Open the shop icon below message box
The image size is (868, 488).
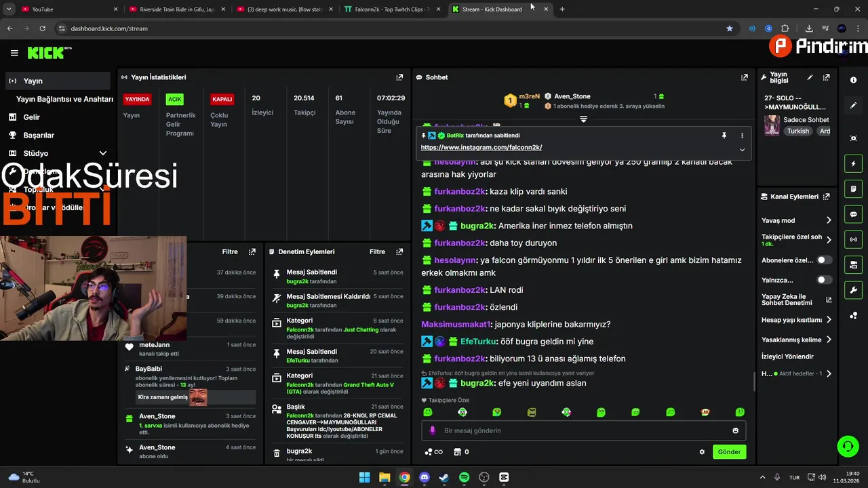[457, 452]
